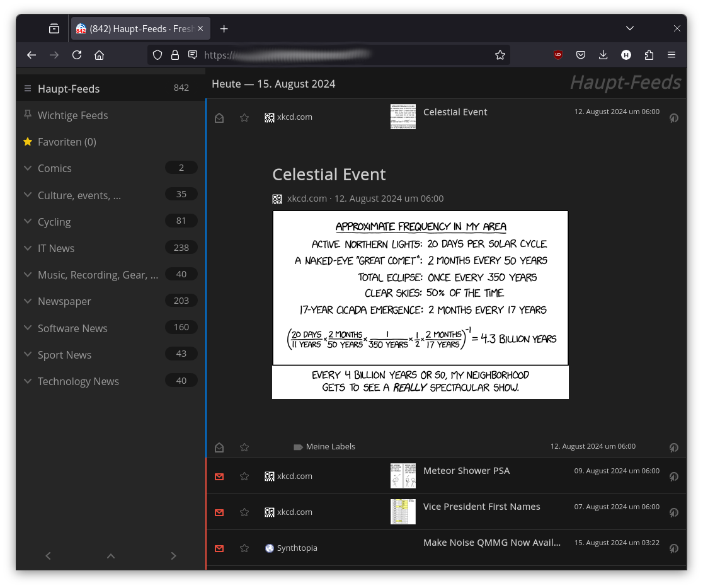Viewport: 703px width, 588px height.
Task: Bookmark page with the star in address bar
Action: (500, 55)
